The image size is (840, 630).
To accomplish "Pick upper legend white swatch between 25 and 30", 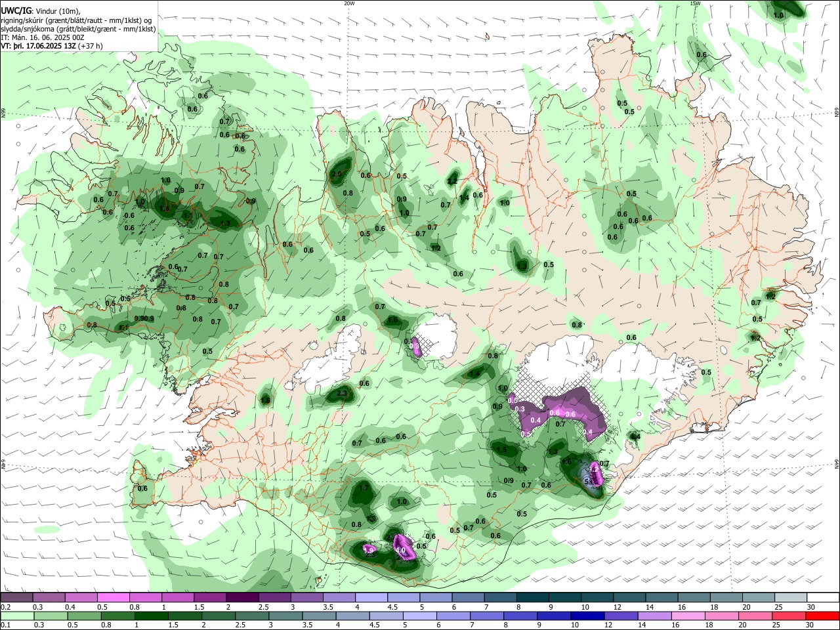I will point(791,597).
